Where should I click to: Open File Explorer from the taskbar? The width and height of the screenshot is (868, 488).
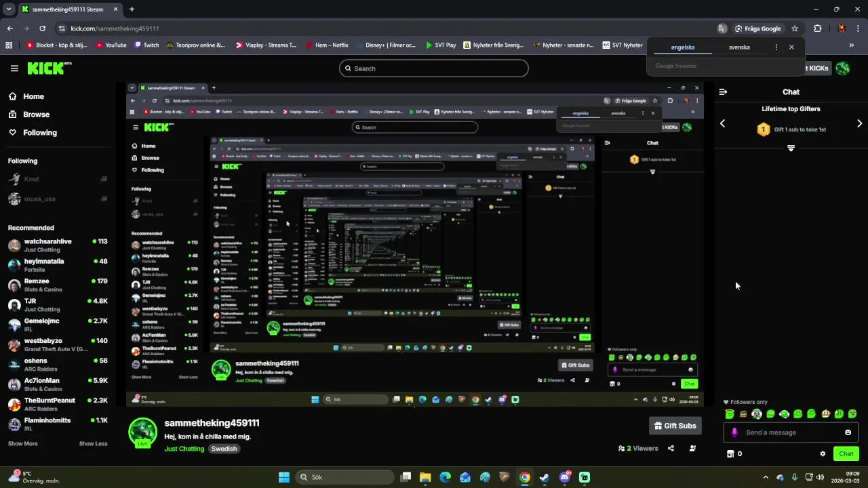(x=425, y=477)
